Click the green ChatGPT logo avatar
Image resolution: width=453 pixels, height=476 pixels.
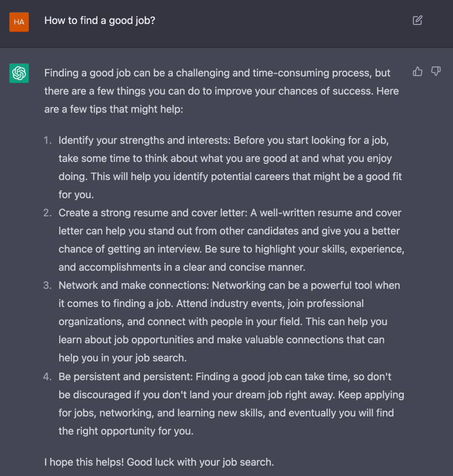[19, 73]
